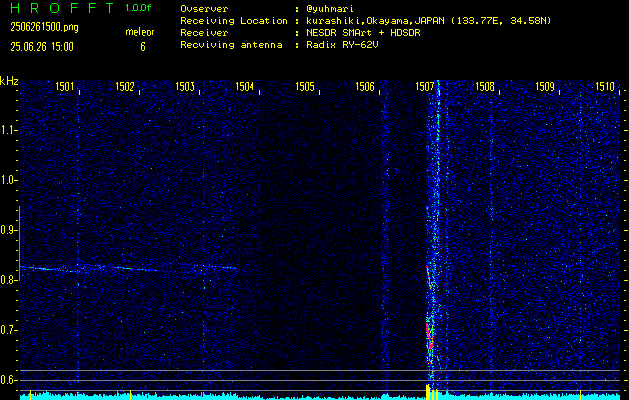629x400 pixels.
Task: Click the 1508 time marker
Action: (x=485, y=86)
